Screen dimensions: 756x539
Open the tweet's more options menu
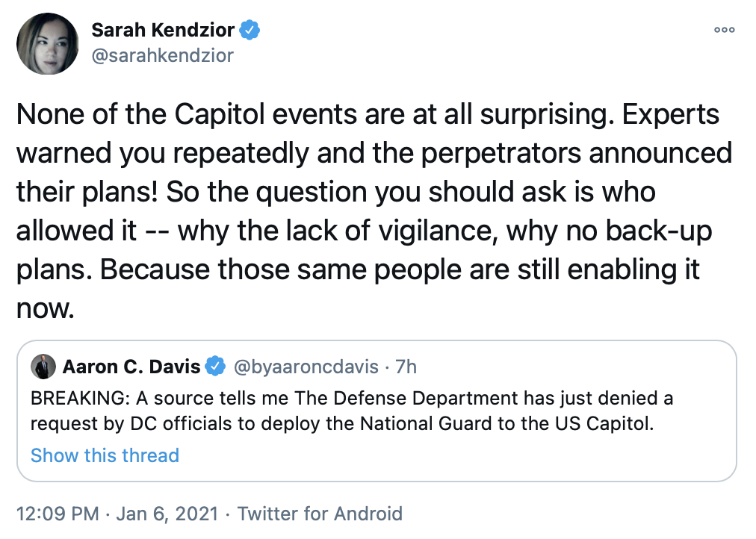[x=725, y=30]
